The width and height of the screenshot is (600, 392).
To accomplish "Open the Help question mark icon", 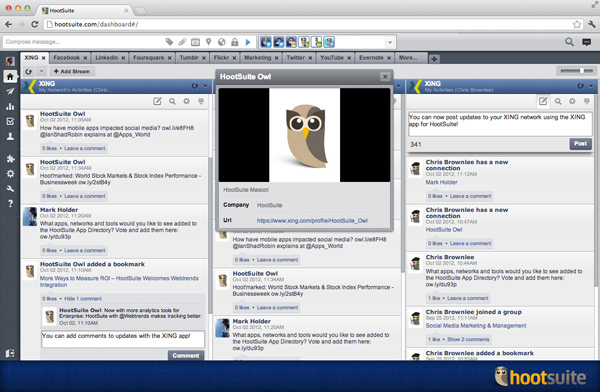I will coord(10,203).
